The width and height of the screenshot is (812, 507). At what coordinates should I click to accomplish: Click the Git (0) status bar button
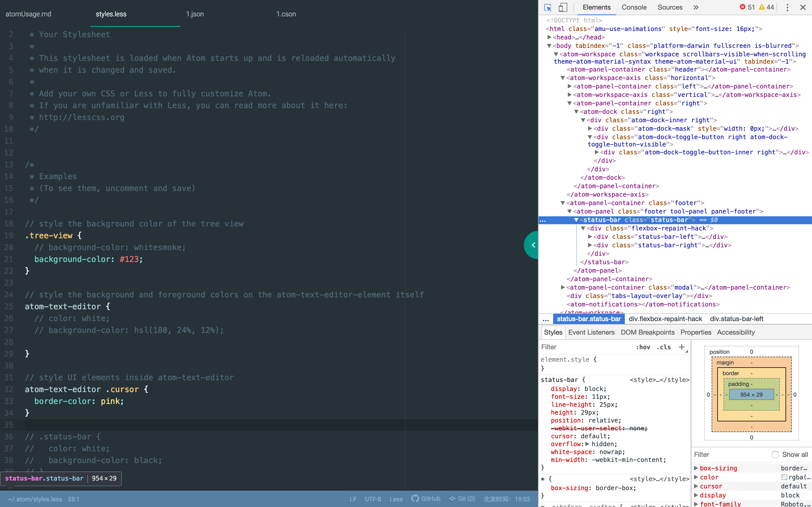462,499
